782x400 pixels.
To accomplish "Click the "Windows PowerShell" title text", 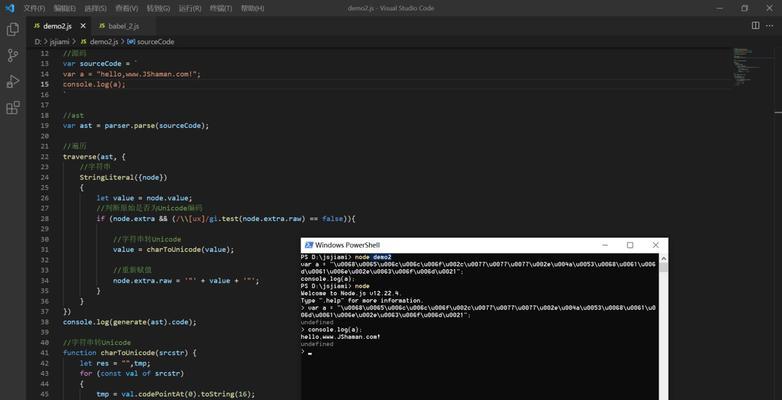I will click(348, 245).
